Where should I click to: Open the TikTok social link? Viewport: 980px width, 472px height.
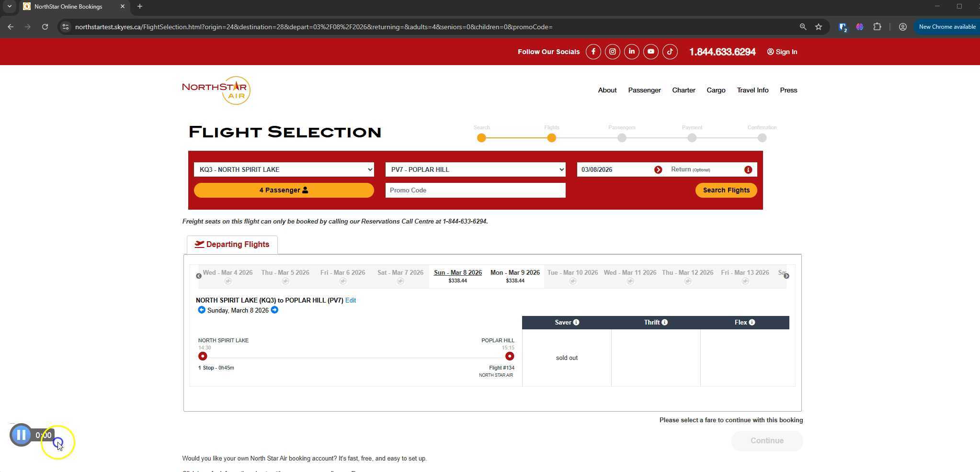pos(670,52)
